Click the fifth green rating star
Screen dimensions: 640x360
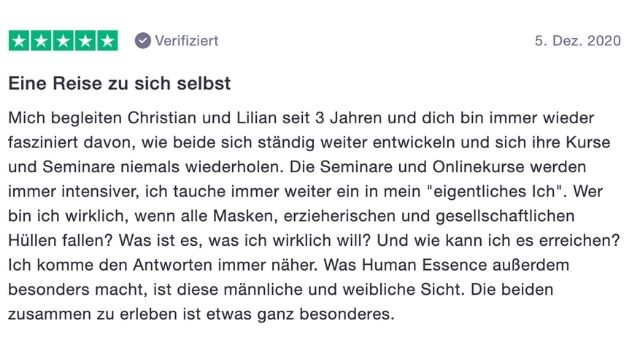107,41
